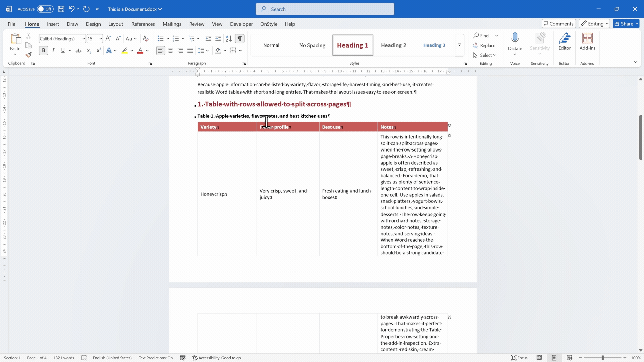Image resolution: width=644 pixels, height=362 pixels.
Task: Apply strikethrough formatting
Action: pyautogui.click(x=78, y=51)
